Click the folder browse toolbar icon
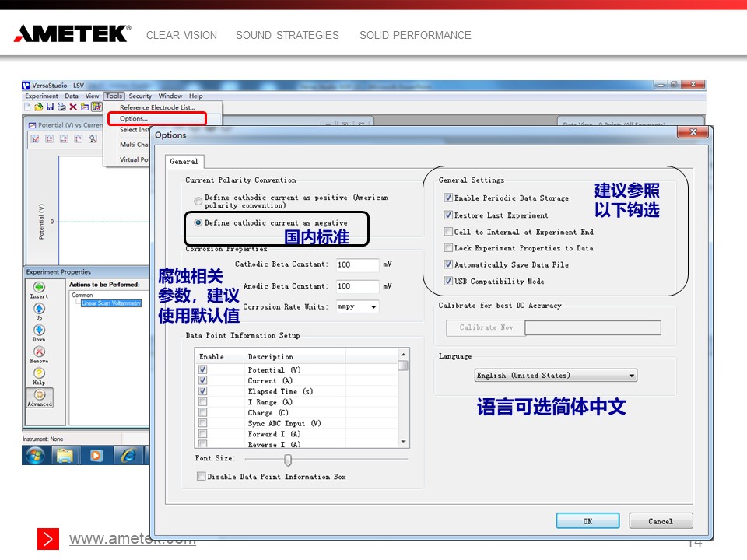This screenshot has width=747, height=560. 85,107
